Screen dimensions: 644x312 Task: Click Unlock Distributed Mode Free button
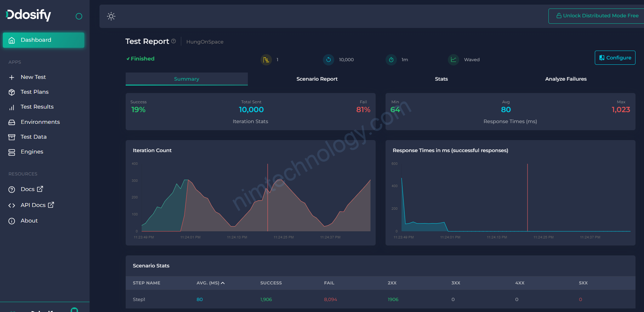(x=597, y=16)
